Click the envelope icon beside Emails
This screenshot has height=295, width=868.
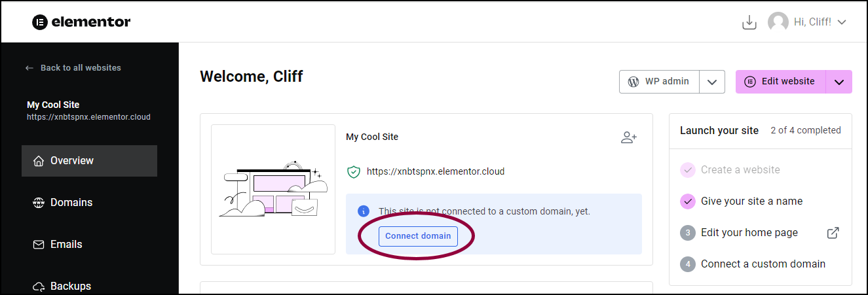[x=39, y=245]
